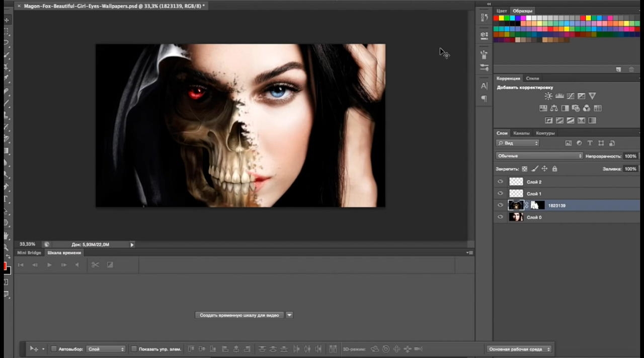Screen dimensions: 644x358
Task: Add Levels adjustment histogram icon
Action: [559, 96]
